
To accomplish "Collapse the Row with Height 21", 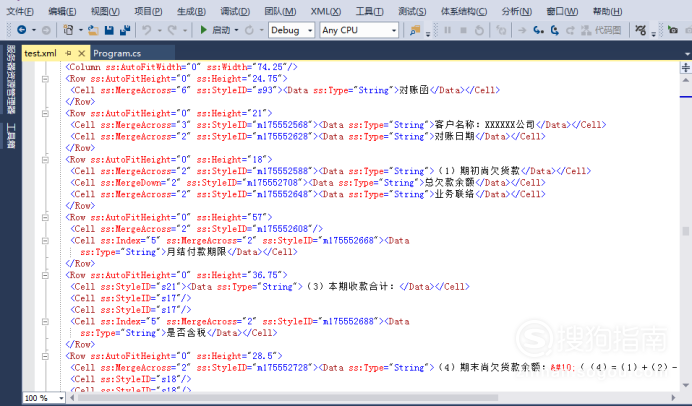I will click(45, 113).
